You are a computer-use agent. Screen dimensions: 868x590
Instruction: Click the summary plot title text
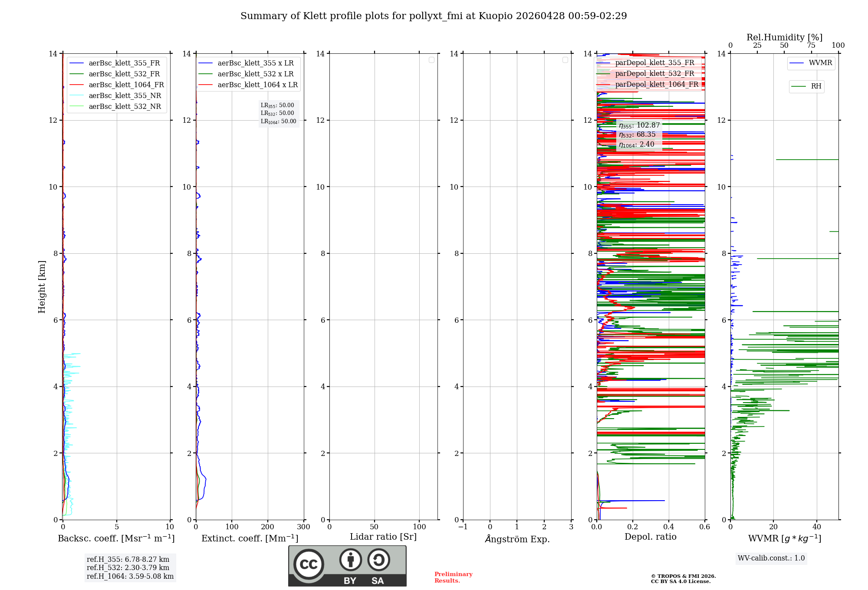point(434,16)
